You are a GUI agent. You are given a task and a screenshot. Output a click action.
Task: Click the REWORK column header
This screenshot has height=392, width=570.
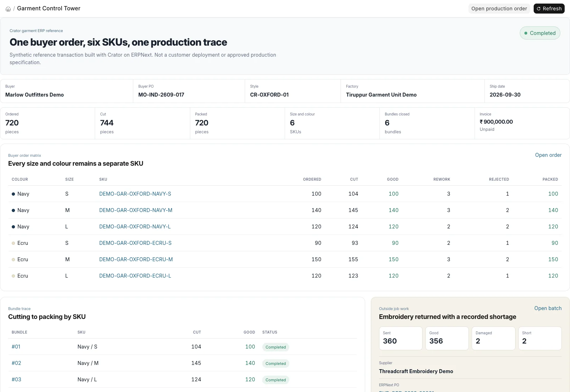point(442,179)
